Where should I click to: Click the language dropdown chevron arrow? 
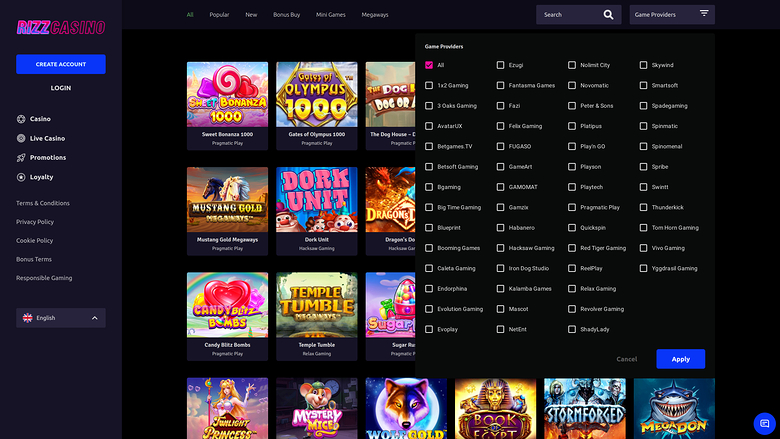(x=95, y=318)
